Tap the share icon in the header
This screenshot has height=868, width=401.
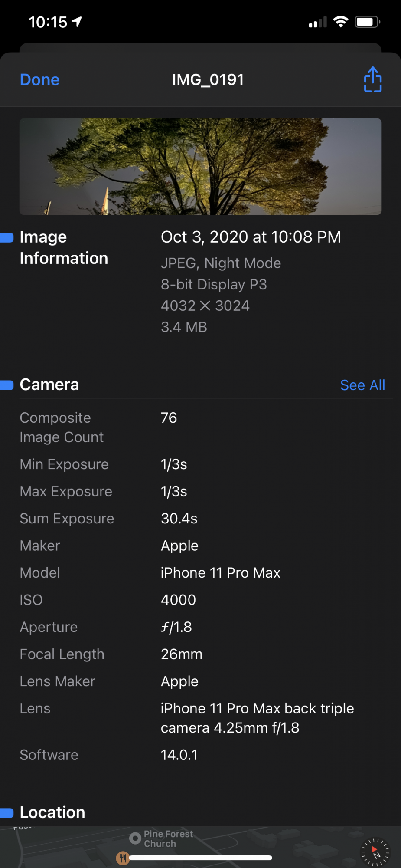[372, 80]
